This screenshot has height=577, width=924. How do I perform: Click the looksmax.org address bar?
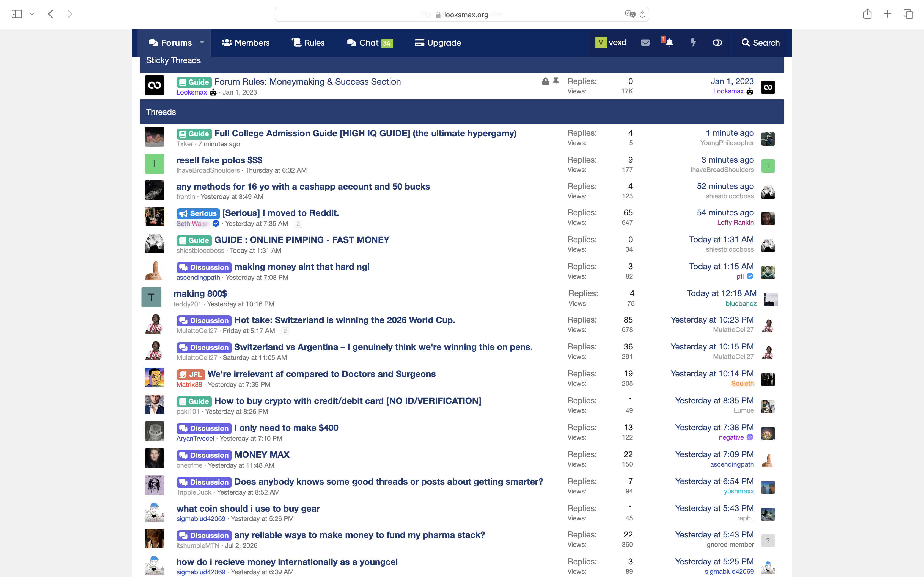(462, 15)
